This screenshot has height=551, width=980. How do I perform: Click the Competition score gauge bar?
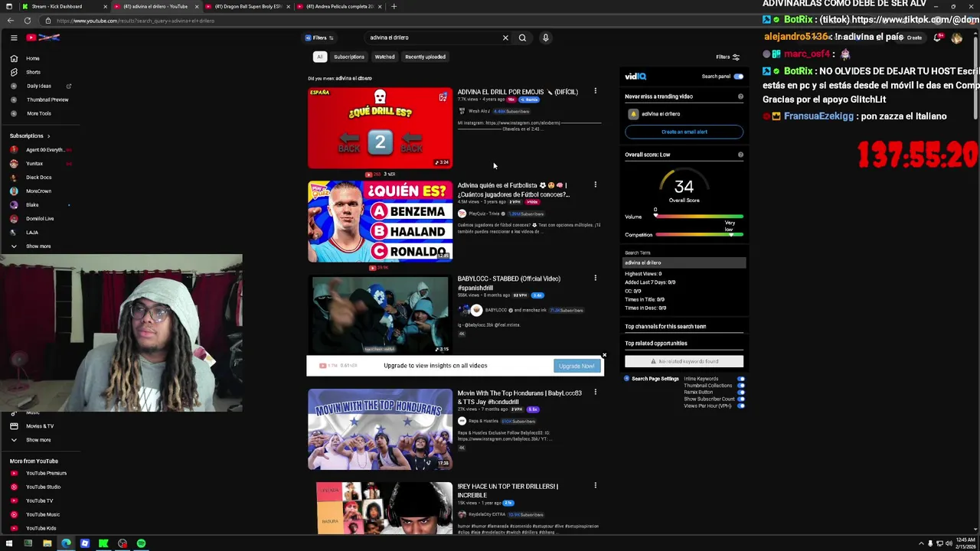(x=699, y=235)
